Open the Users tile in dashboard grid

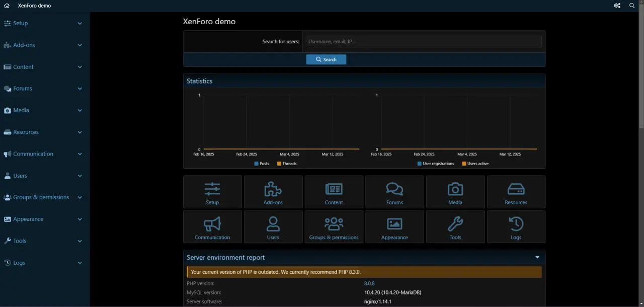(x=273, y=227)
